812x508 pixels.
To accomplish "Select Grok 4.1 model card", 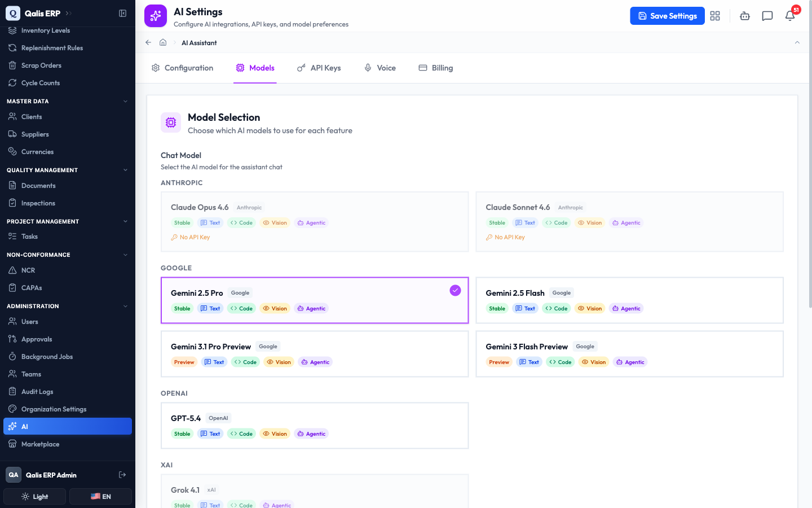I will coord(315,491).
